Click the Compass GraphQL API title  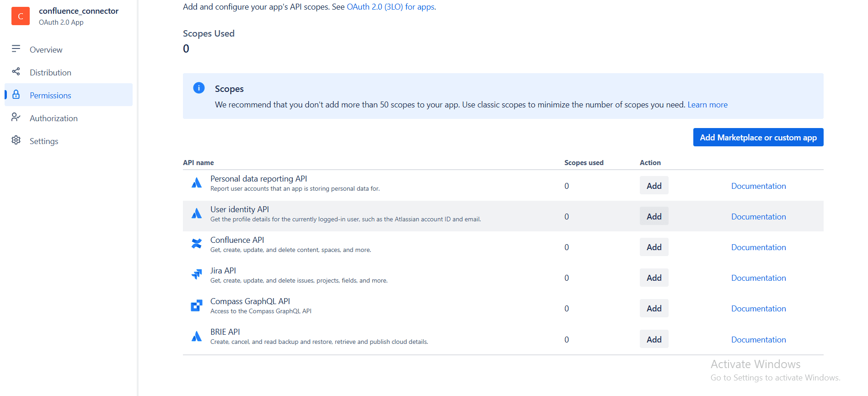pos(250,301)
